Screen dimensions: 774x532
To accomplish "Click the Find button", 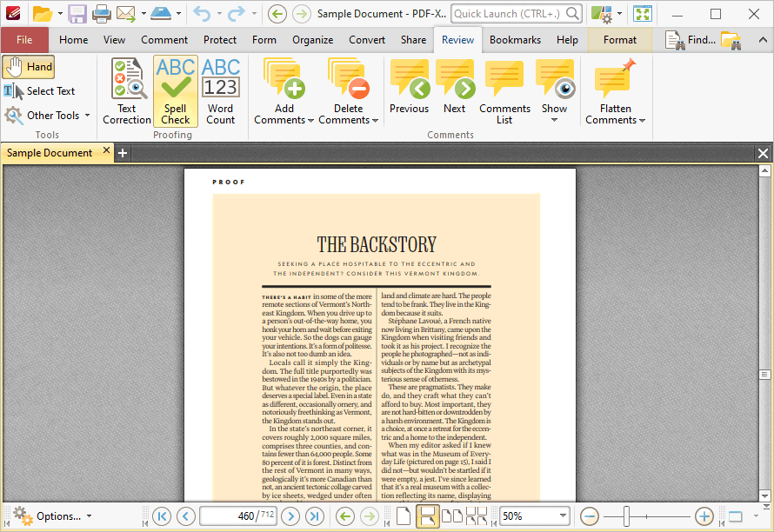I will pyautogui.click(x=690, y=40).
